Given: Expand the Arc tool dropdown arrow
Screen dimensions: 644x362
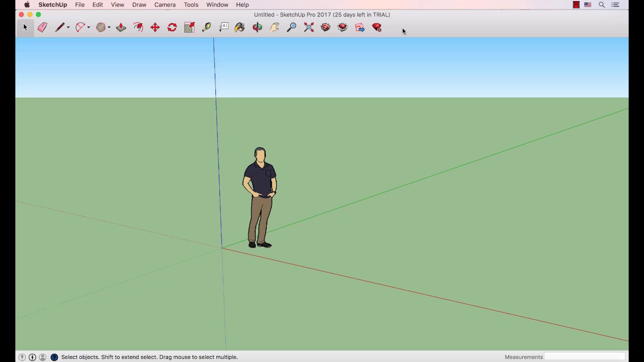Looking at the screenshot, I should (89, 28).
